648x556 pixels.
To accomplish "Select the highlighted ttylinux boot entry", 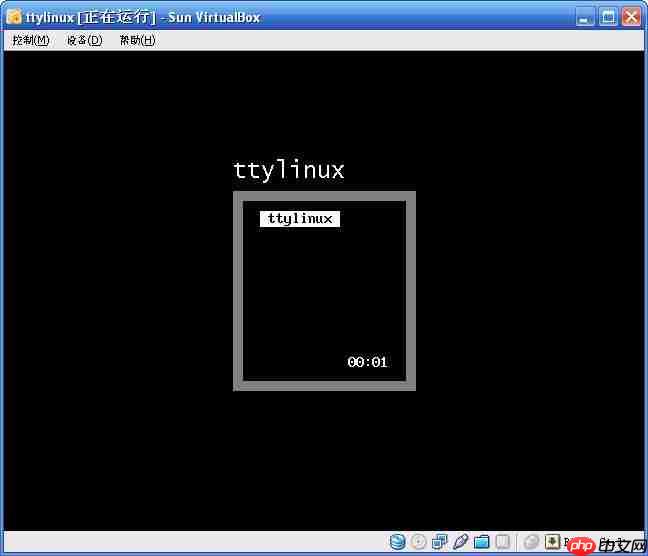I will [300, 219].
